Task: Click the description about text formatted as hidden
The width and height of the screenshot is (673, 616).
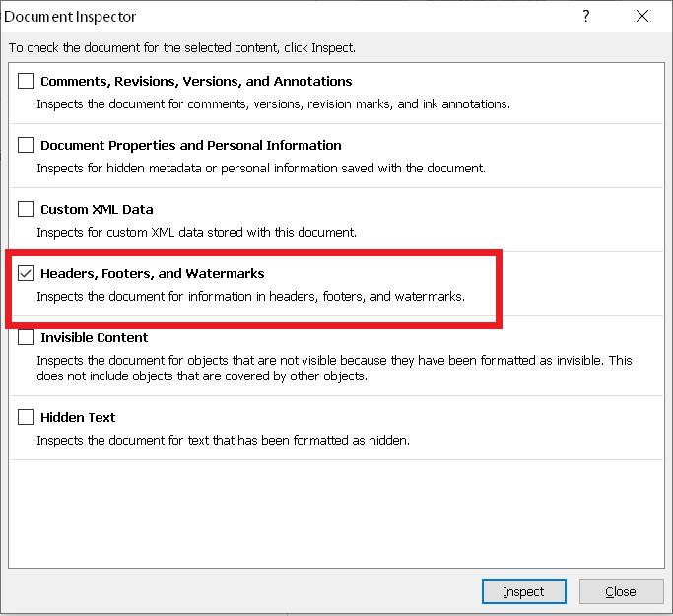Action: coord(223,440)
